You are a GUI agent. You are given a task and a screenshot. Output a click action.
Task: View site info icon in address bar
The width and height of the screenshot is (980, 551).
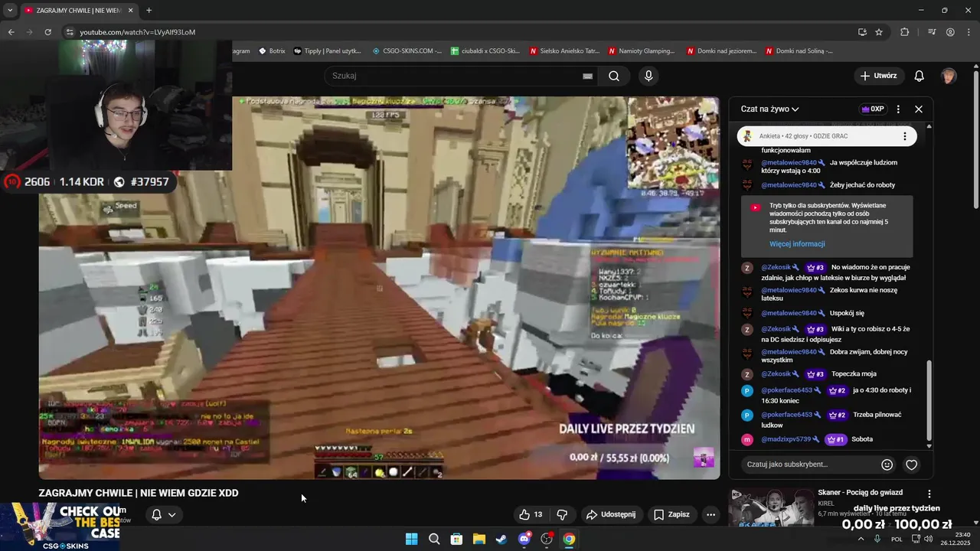(69, 32)
